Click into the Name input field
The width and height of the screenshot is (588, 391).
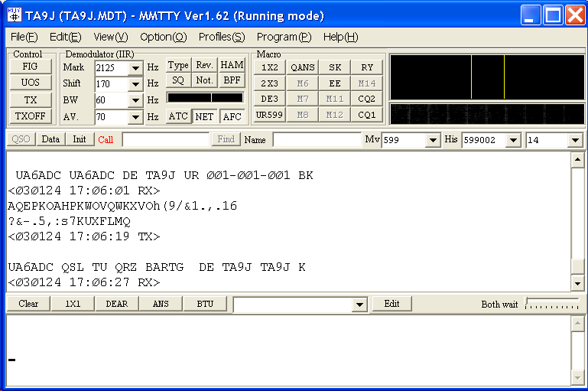(317, 139)
